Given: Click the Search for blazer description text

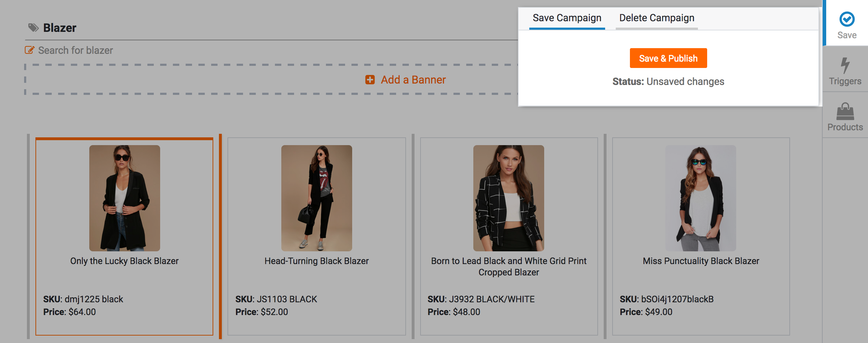Looking at the screenshot, I should (75, 50).
